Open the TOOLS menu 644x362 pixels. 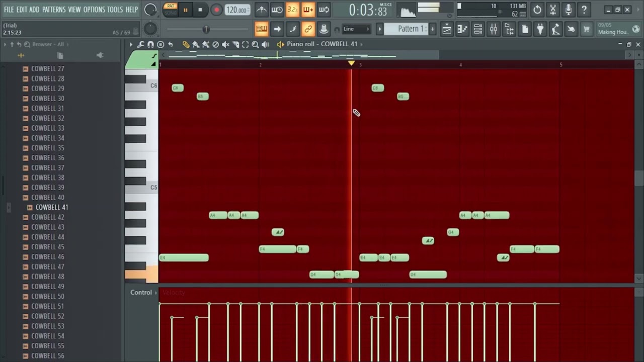[115, 10]
